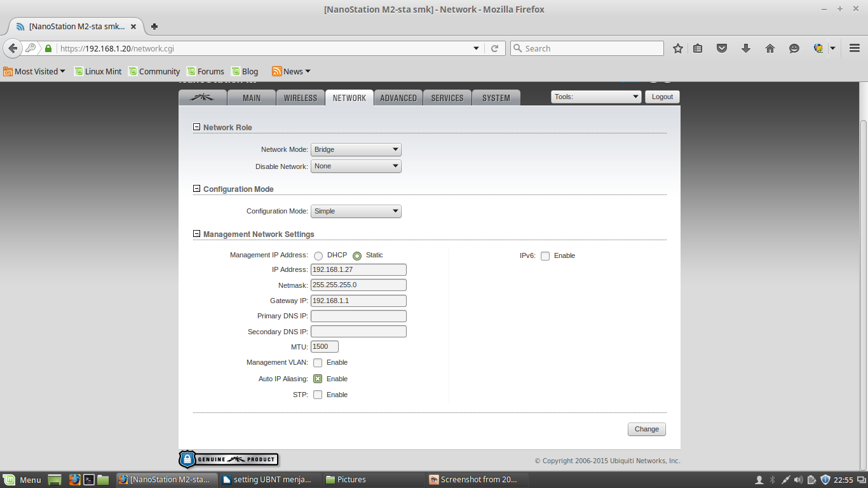
Task: Click the Logout button
Action: (x=662, y=97)
